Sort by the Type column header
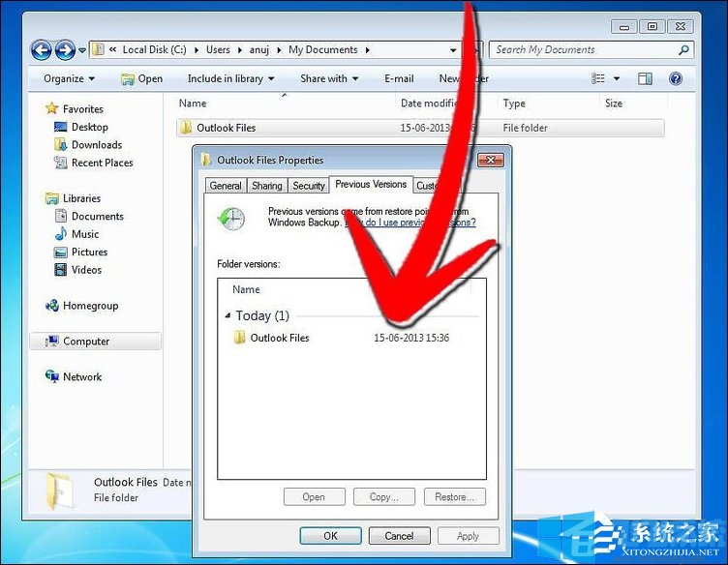The image size is (728, 565). click(514, 103)
